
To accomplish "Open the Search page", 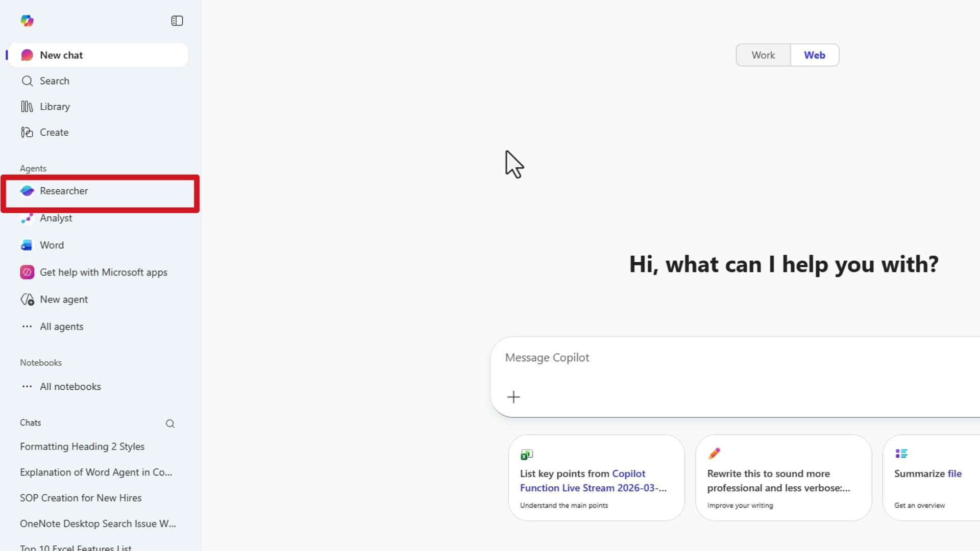I will 55,81.
